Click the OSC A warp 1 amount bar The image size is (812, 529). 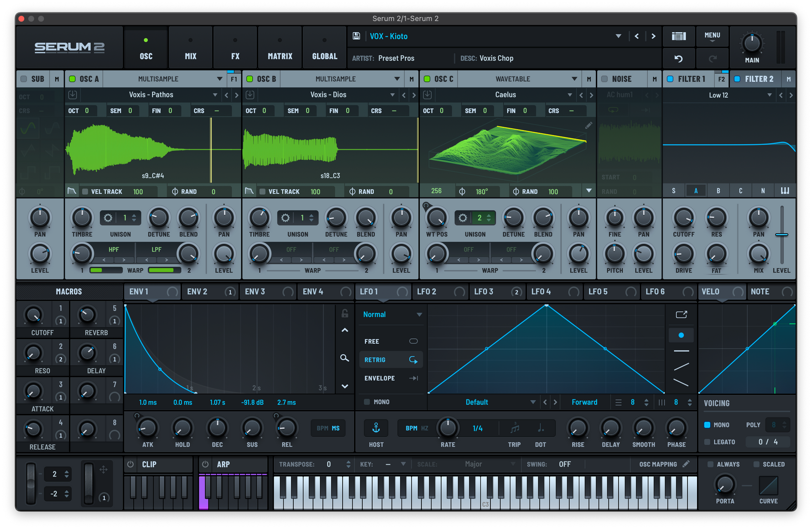pyautogui.click(x=106, y=270)
